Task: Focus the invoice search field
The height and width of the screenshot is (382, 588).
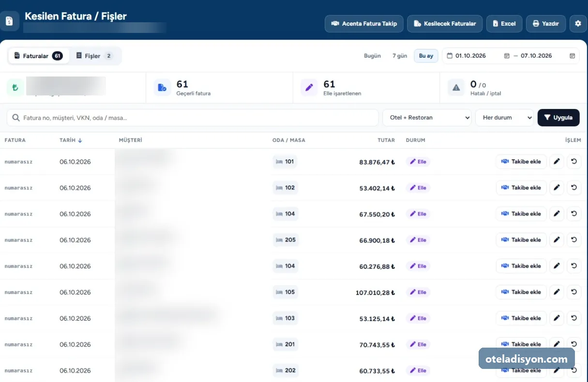Action: [x=193, y=118]
